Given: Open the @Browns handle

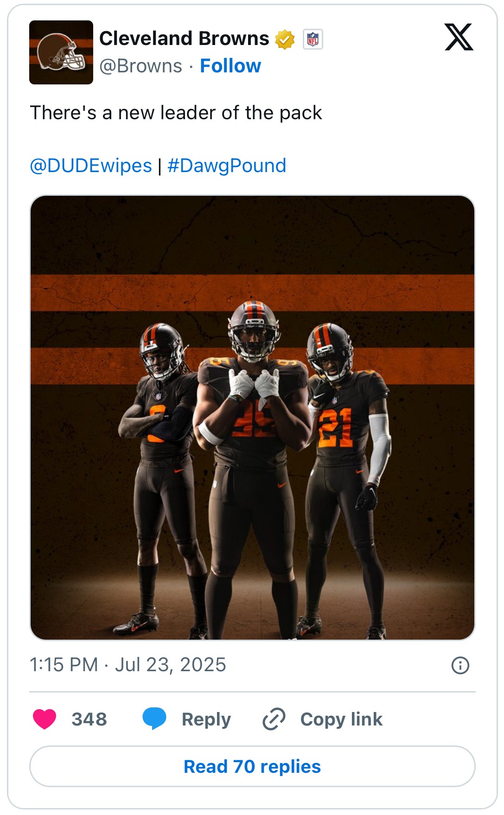Looking at the screenshot, I should [x=140, y=66].
